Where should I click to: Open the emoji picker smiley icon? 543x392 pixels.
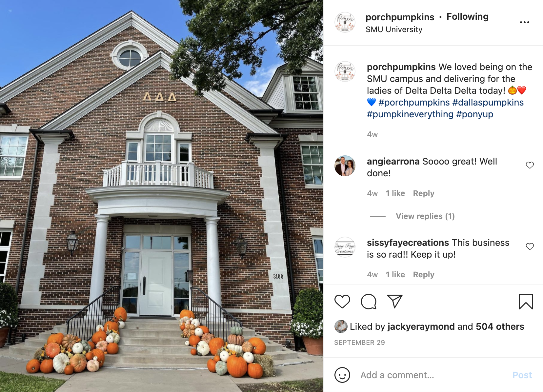[342, 375]
